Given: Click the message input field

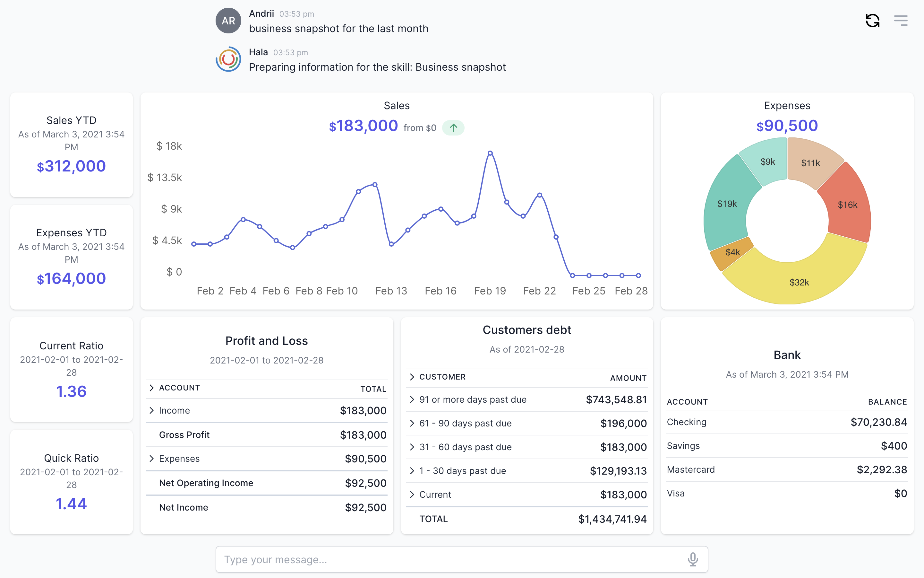Looking at the screenshot, I should [x=462, y=559].
